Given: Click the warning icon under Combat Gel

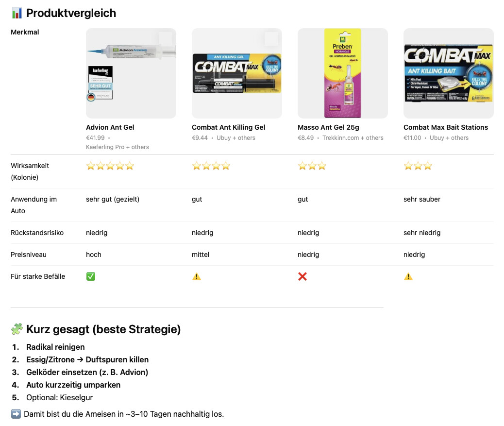Looking at the screenshot, I should (x=196, y=276).
